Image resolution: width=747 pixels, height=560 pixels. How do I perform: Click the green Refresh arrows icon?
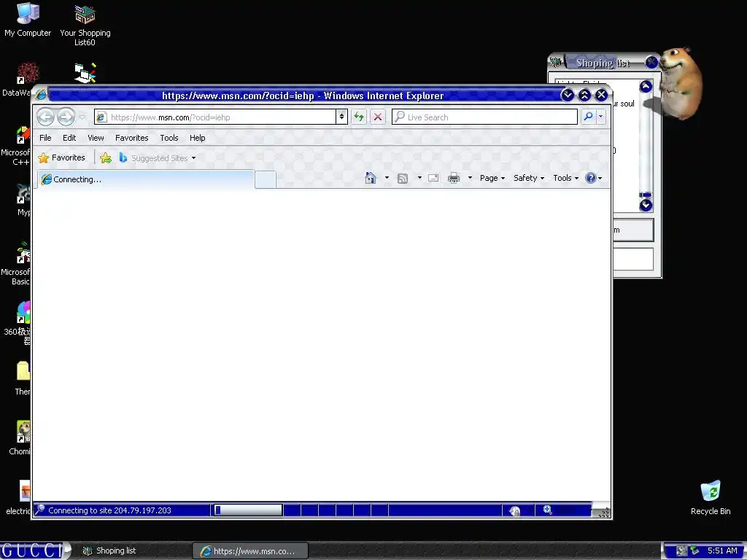pos(359,117)
